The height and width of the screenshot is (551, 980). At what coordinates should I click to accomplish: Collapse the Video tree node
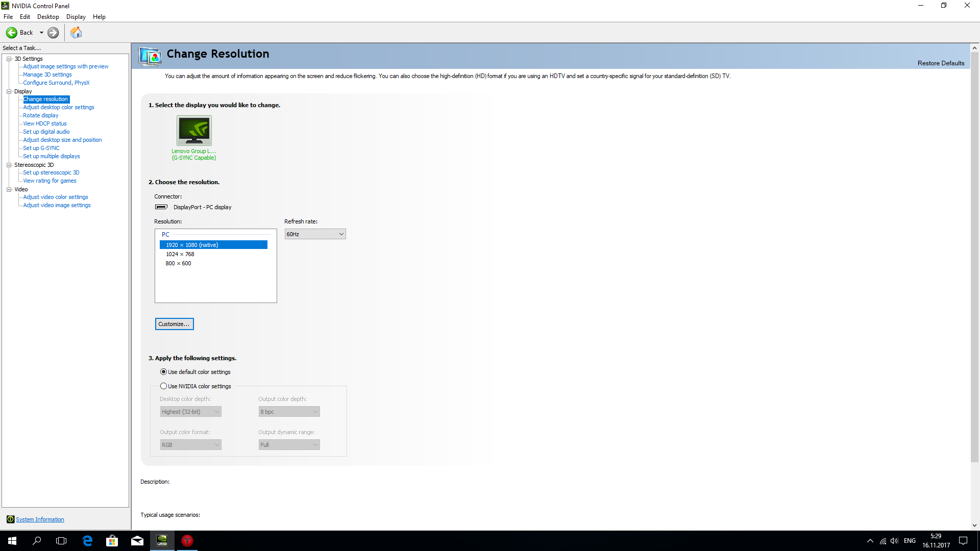pyautogui.click(x=9, y=189)
